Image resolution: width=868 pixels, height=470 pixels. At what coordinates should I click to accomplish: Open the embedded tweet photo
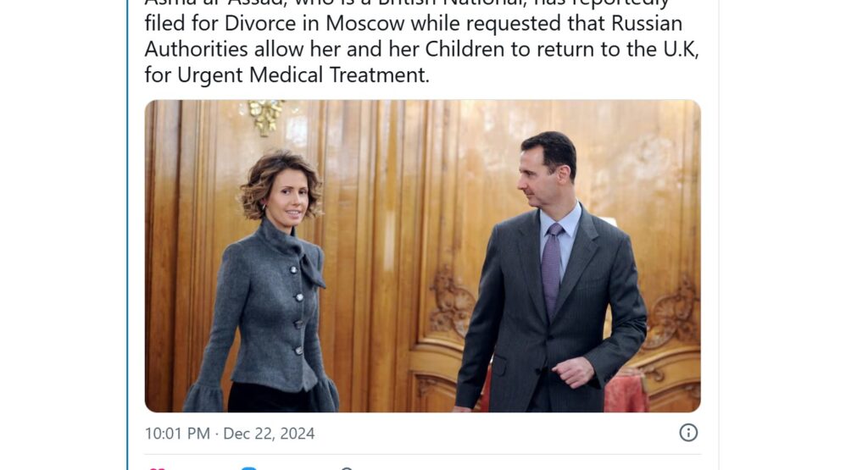[422, 256]
